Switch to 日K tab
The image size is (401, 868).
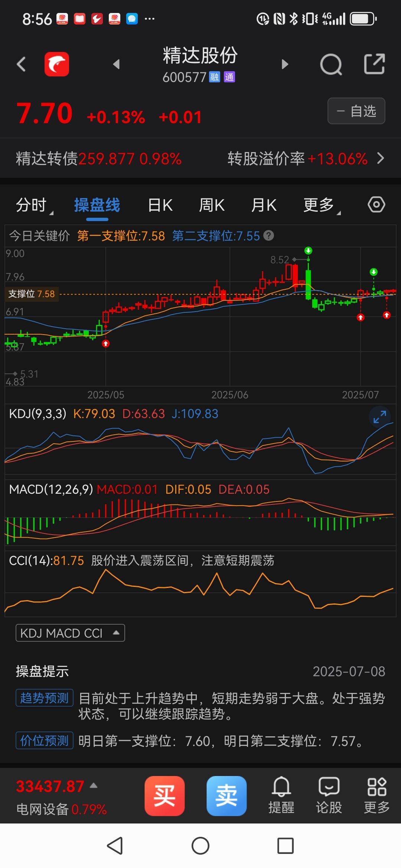pos(160,205)
